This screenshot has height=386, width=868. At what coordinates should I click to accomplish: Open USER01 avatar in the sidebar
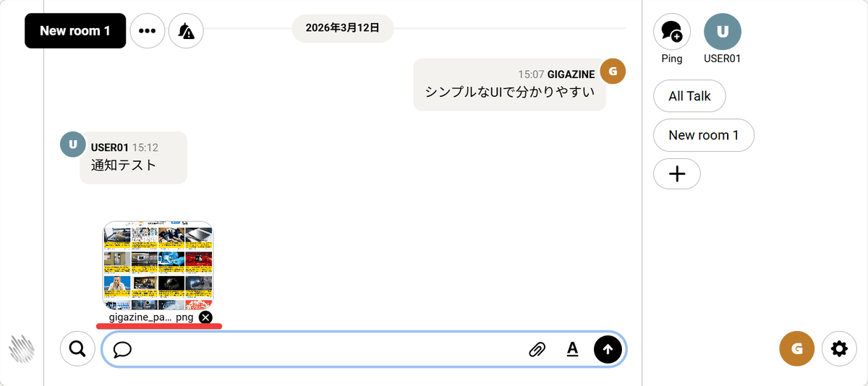point(722,32)
